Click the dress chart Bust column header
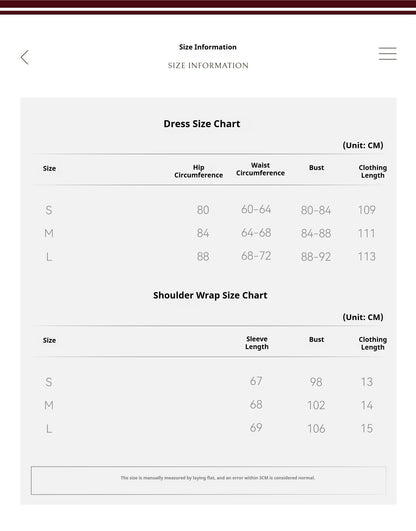The width and height of the screenshot is (416, 531). pyautogui.click(x=316, y=168)
